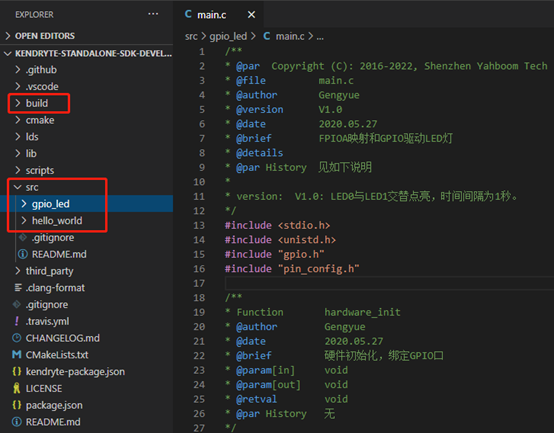The width and height of the screenshot is (554, 433).
Task: Click line number 1 in the gutter
Action: [202, 52]
